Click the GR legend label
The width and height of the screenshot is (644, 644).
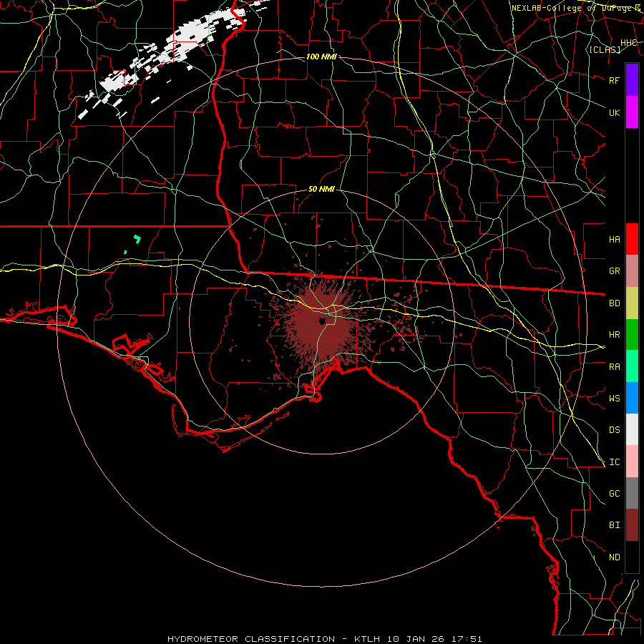(x=614, y=271)
